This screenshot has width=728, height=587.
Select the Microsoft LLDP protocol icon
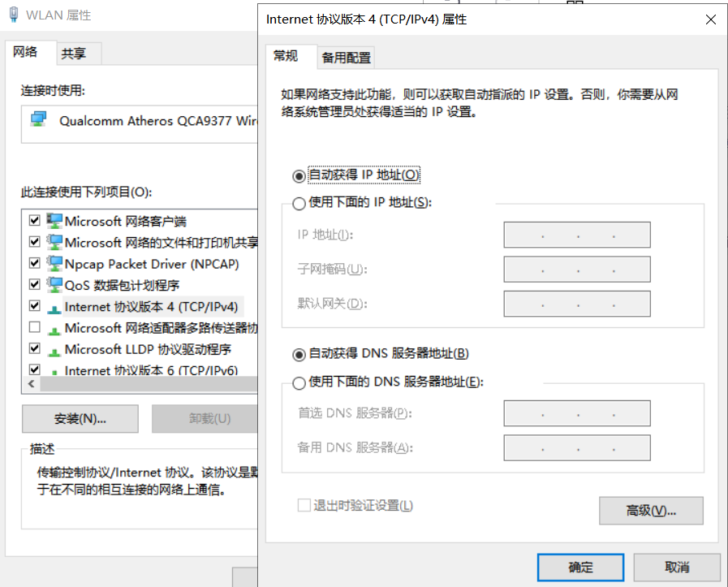(54, 352)
